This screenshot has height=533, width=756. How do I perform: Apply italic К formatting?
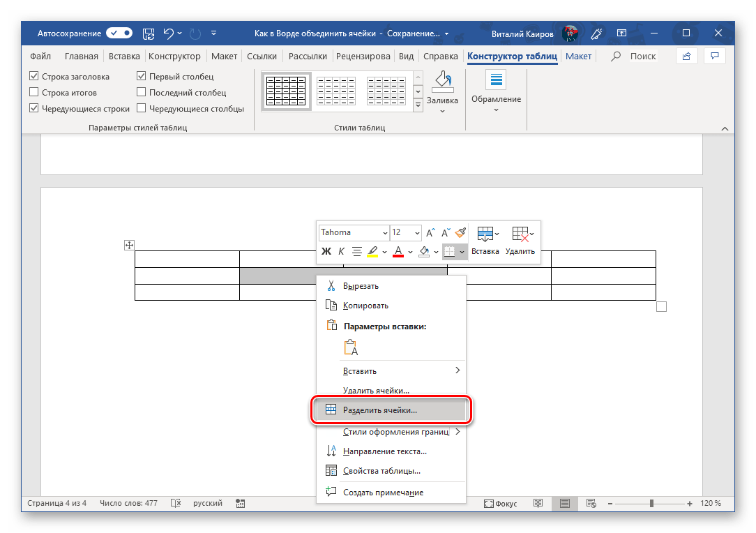point(341,251)
